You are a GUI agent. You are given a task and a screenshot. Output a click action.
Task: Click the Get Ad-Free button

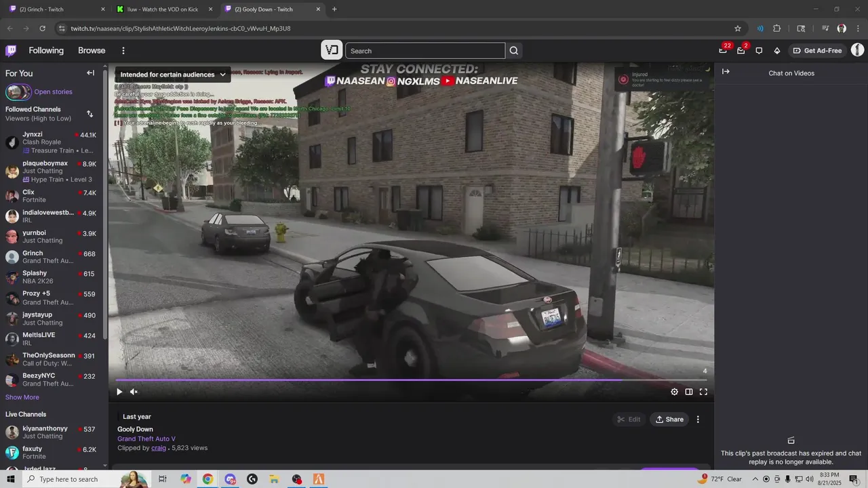click(817, 51)
